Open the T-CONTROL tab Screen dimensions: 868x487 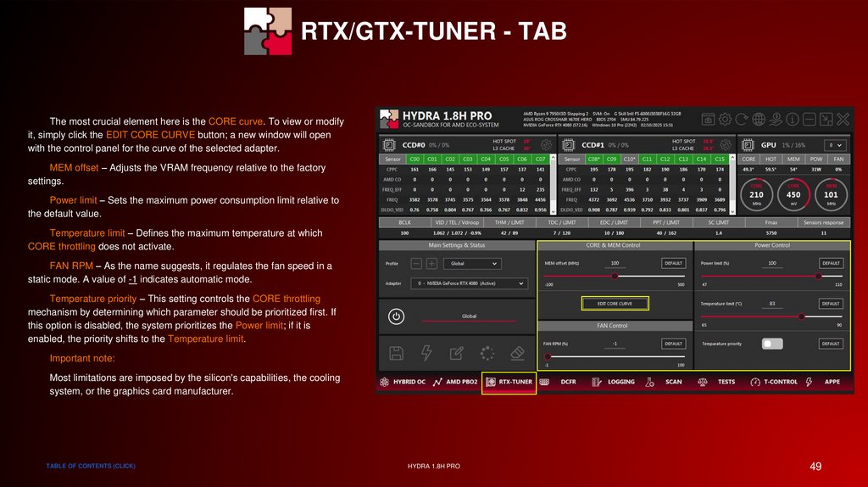(x=774, y=382)
